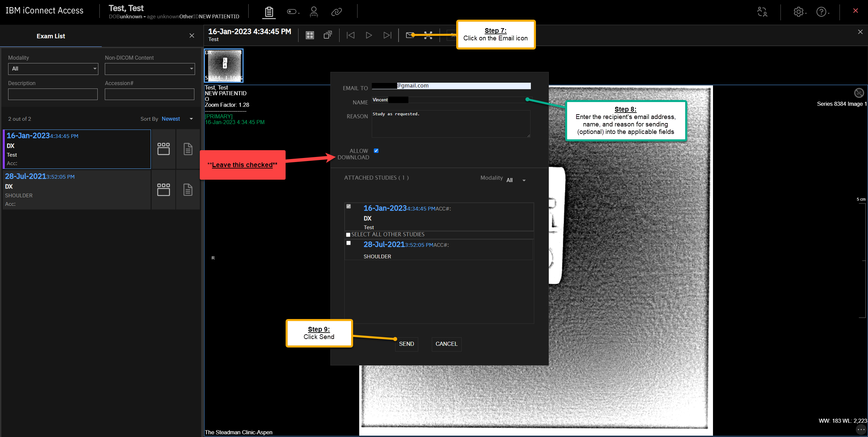Open series thumbnails icon for 16-Jan-2023 exam
The width and height of the screenshot is (868, 437).
[163, 149]
